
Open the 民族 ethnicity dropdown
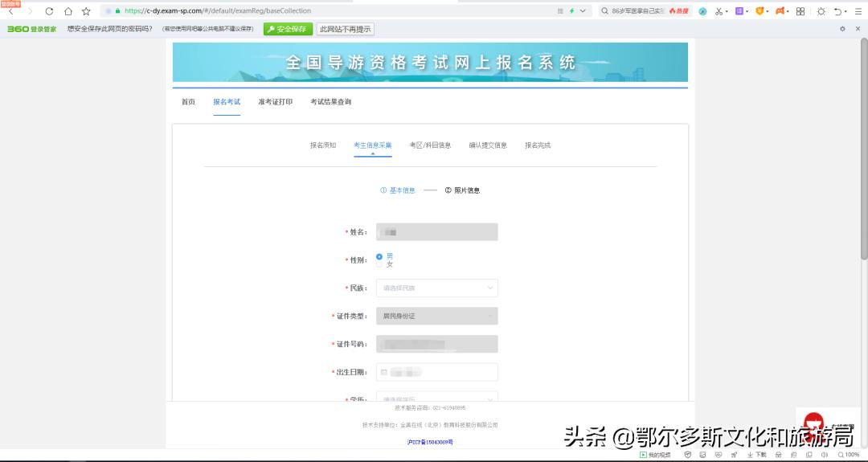point(436,288)
